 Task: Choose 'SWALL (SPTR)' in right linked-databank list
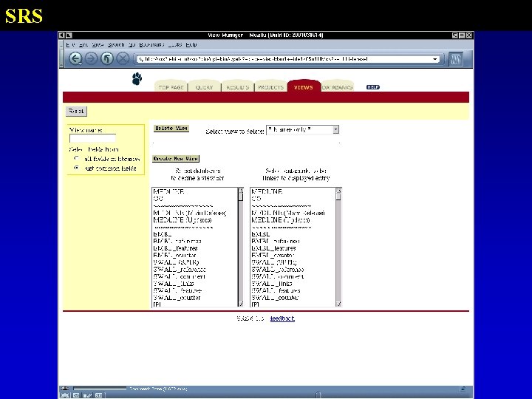(x=274, y=262)
